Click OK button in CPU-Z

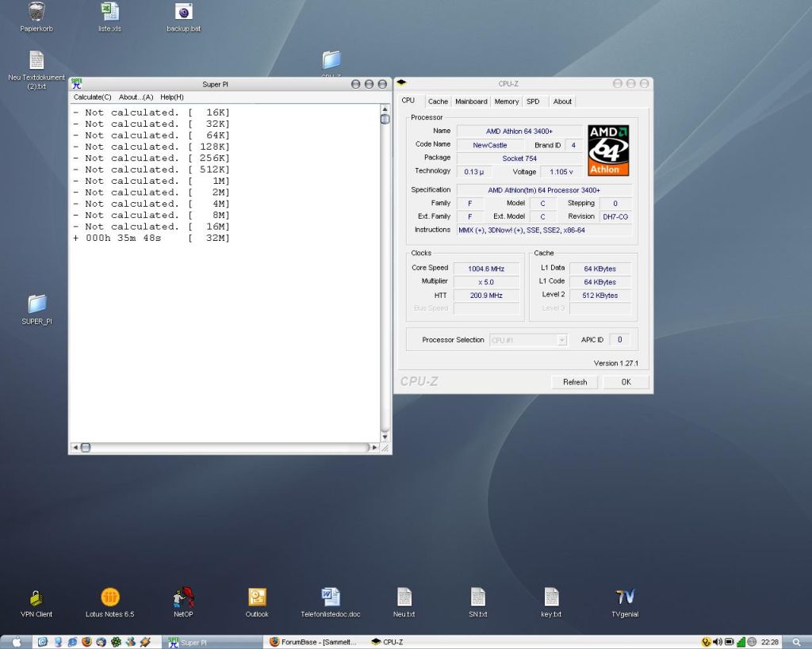pyautogui.click(x=626, y=382)
